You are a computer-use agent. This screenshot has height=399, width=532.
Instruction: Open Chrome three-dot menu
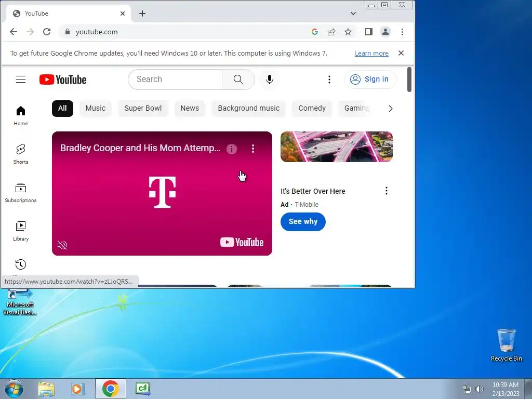(403, 32)
